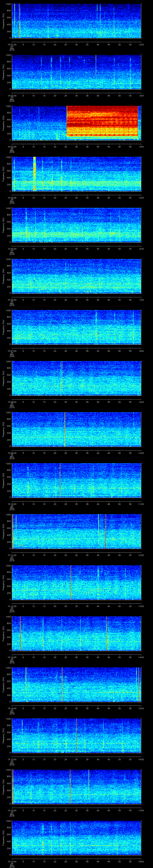The image size is (153, 868).
Task: Click the 15:10:00 start time label
Action: coord(12,504)
